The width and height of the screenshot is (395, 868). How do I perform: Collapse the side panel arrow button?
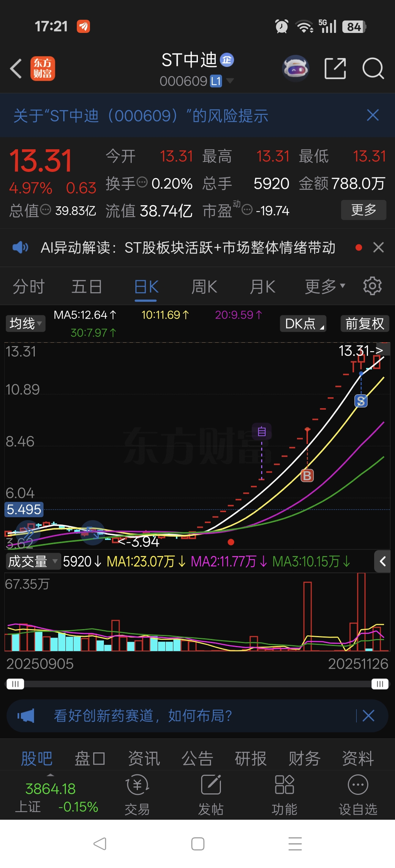click(383, 561)
